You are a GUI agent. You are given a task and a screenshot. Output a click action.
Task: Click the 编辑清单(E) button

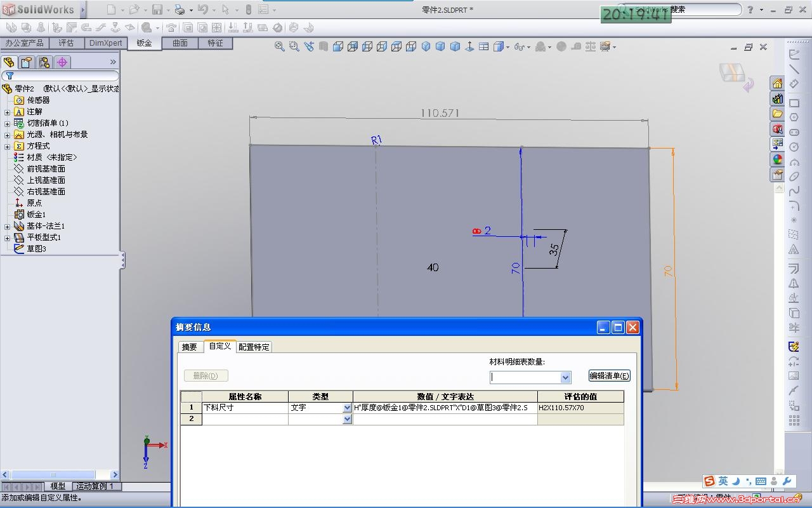(610, 376)
